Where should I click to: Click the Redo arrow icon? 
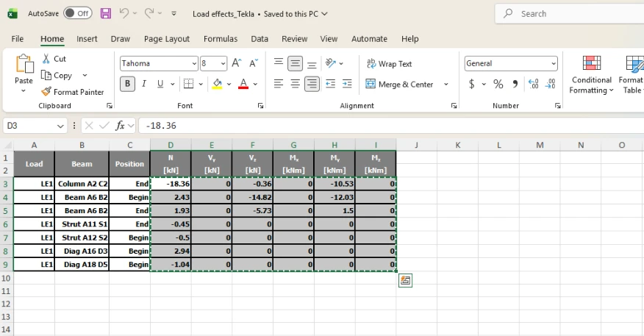(149, 13)
